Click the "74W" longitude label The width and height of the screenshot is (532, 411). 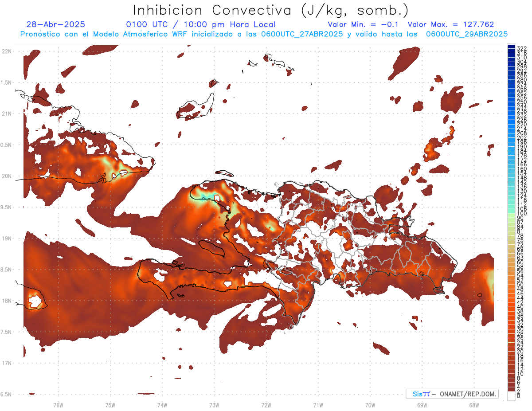[162, 405]
